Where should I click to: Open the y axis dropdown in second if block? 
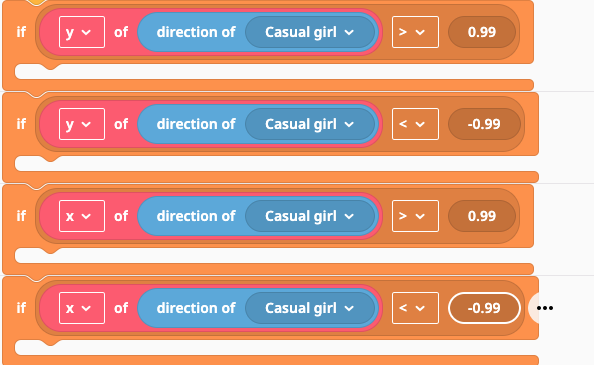pos(82,124)
